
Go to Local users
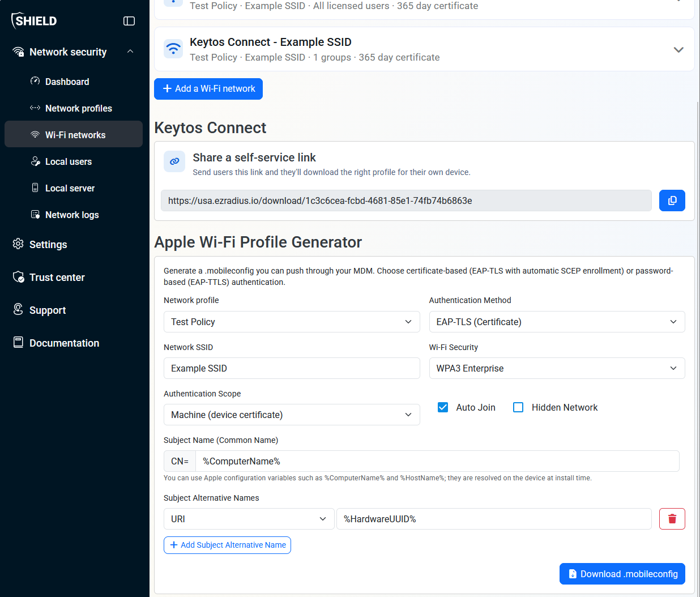[74, 161]
